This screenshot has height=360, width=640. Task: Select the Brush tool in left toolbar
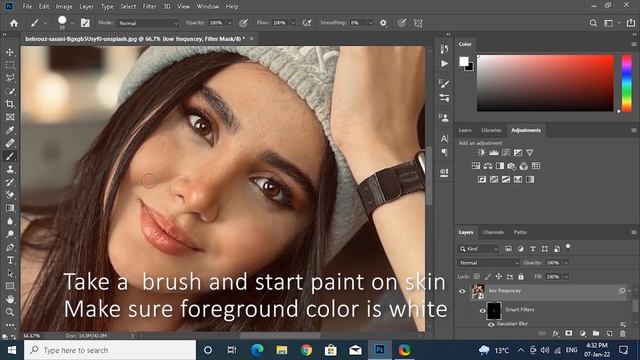(10, 156)
